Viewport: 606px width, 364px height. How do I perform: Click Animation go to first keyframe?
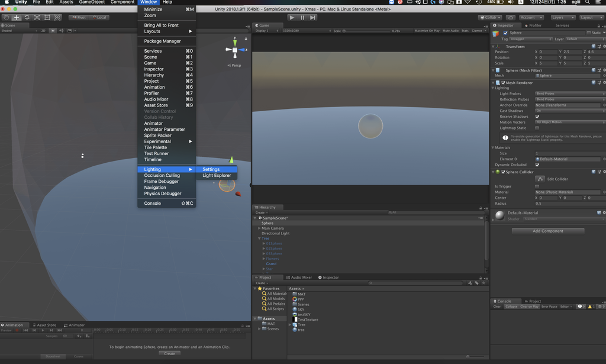click(25, 330)
